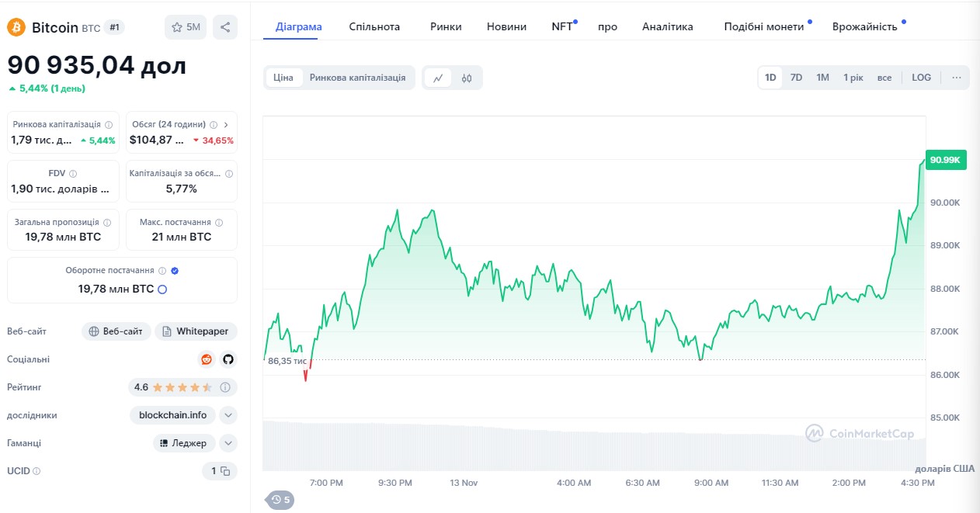Select the Ціна price toggle

point(283,78)
